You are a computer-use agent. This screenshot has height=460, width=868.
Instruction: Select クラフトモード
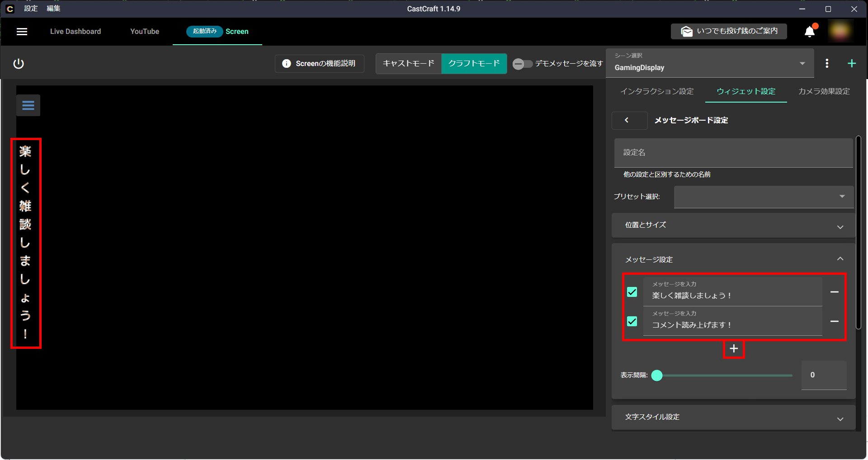[x=474, y=64]
